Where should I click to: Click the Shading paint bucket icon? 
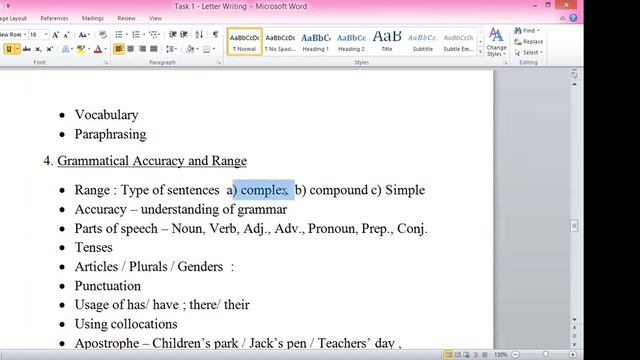tap(189, 49)
